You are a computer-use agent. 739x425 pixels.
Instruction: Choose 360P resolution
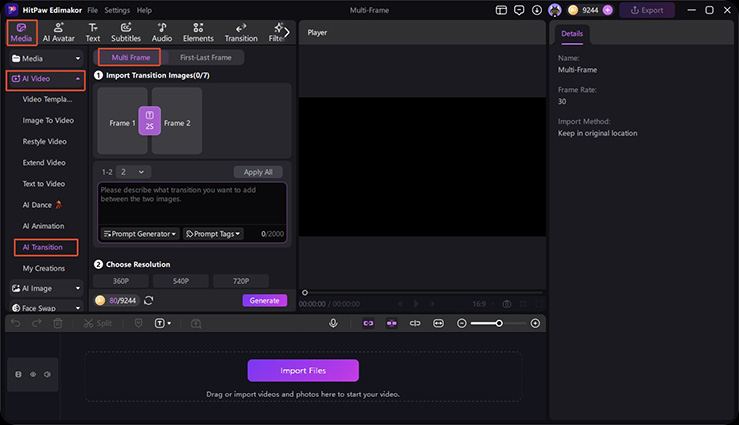[x=121, y=281]
